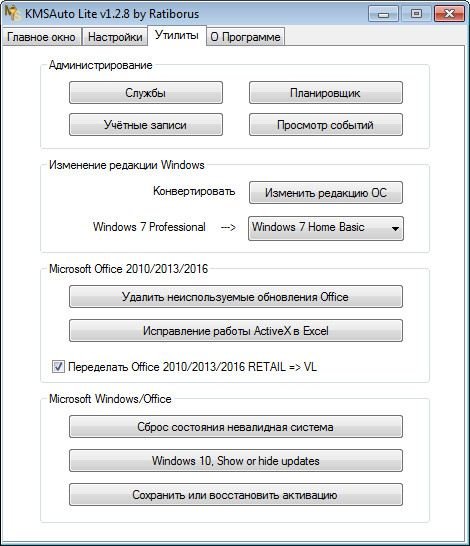Open Windows 10, Show or hide updates
The height and width of the screenshot is (546, 470).
[236, 461]
